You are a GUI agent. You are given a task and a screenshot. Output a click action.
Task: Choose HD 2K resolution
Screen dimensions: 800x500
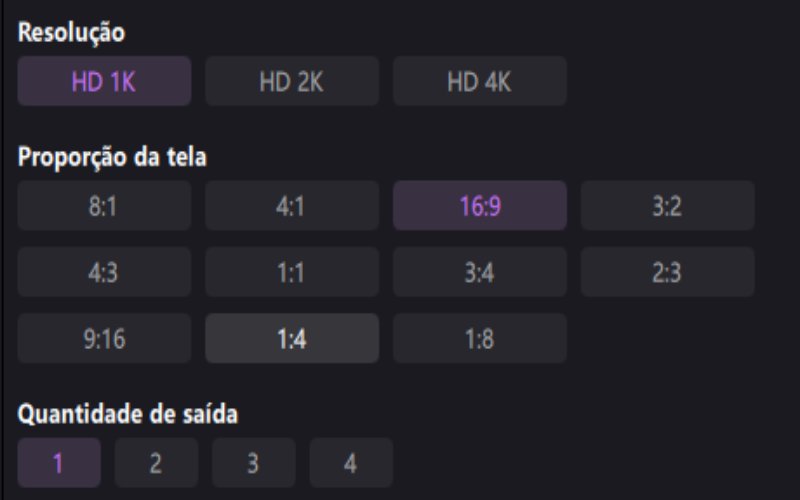click(292, 81)
